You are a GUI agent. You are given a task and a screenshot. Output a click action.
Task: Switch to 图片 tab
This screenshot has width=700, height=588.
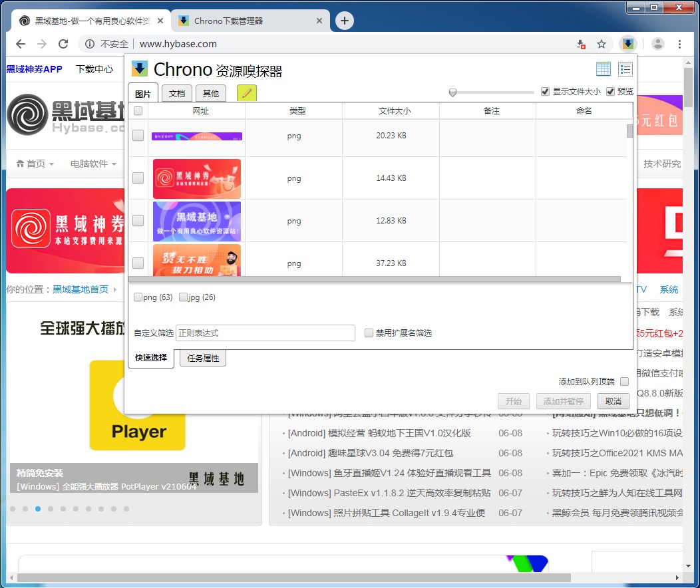(x=143, y=93)
